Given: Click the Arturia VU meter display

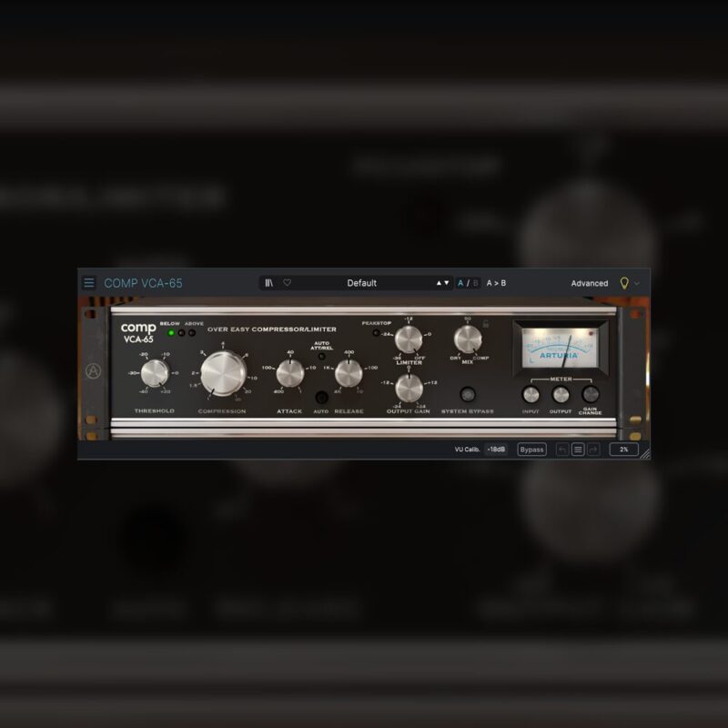Looking at the screenshot, I should tap(560, 348).
